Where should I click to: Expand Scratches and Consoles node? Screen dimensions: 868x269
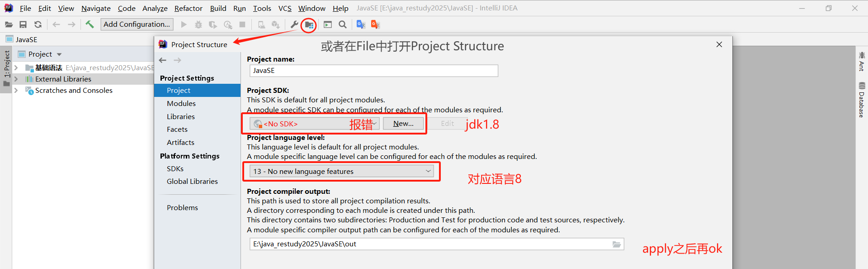16,90
